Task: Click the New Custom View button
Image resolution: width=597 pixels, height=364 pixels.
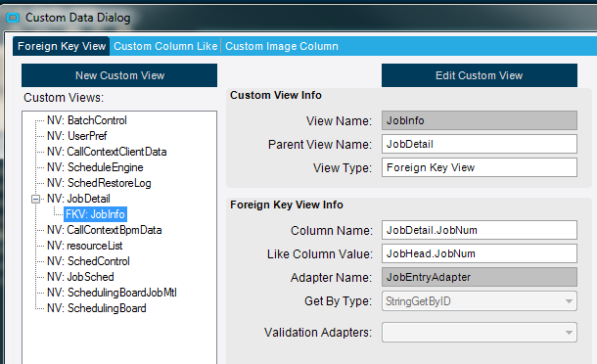Action: point(119,75)
